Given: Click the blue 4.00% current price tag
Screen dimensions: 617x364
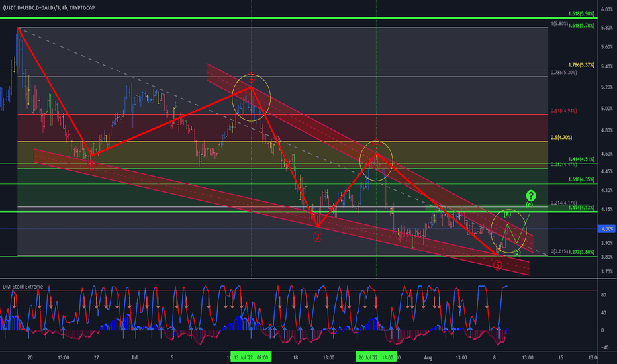Looking at the screenshot, I should pos(606,228).
